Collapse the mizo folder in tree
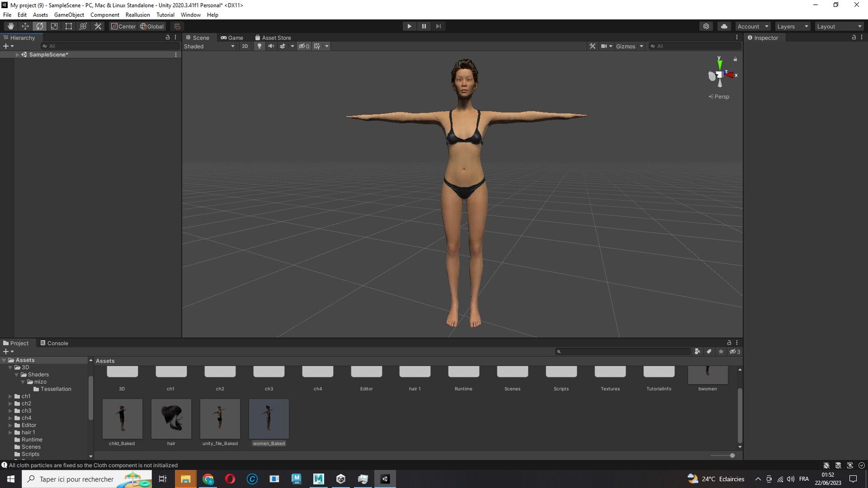The image size is (868, 488). coord(23,382)
